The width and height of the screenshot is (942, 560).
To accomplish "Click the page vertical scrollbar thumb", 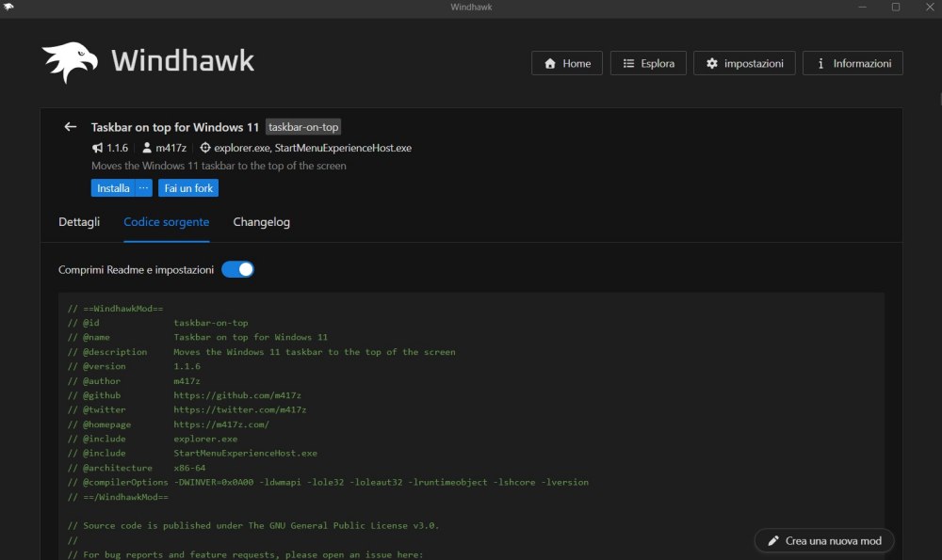I will pyautogui.click(x=939, y=99).
